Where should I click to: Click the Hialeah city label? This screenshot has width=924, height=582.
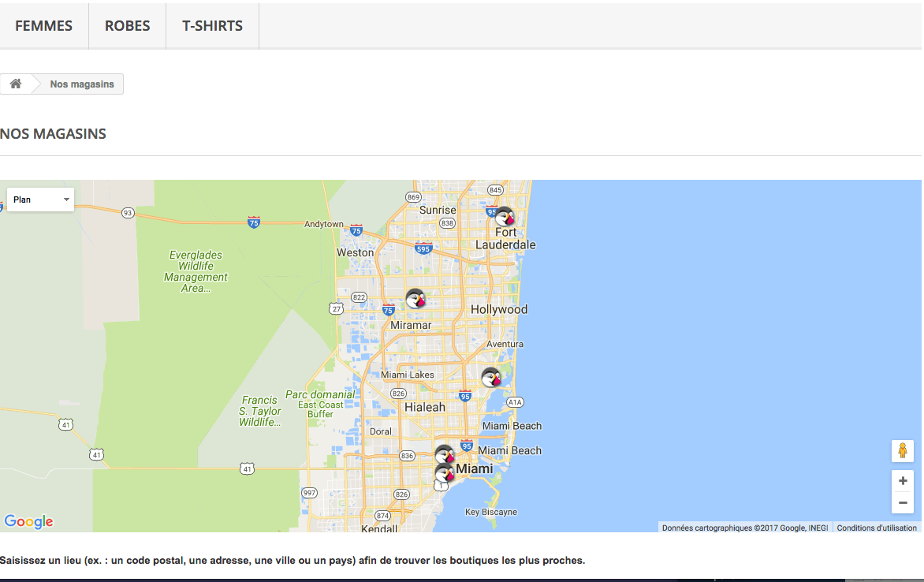tap(424, 408)
